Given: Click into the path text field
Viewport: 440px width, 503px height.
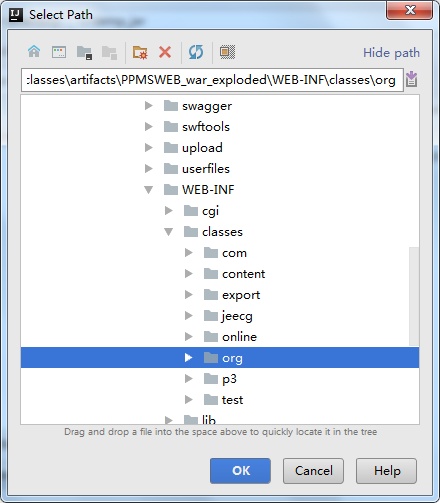Looking at the screenshot, I should coord(212,80).
